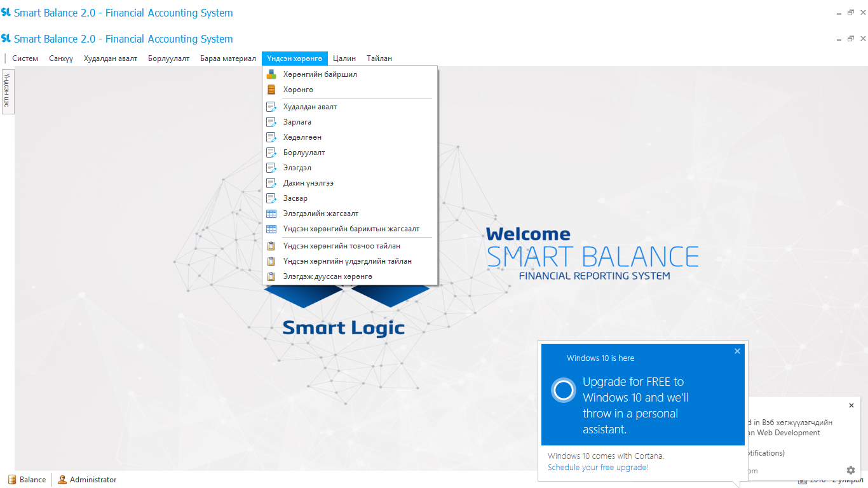
Task: Click the document icon beside Хөдөлгөөн
Action: click(x=271, y=137)
